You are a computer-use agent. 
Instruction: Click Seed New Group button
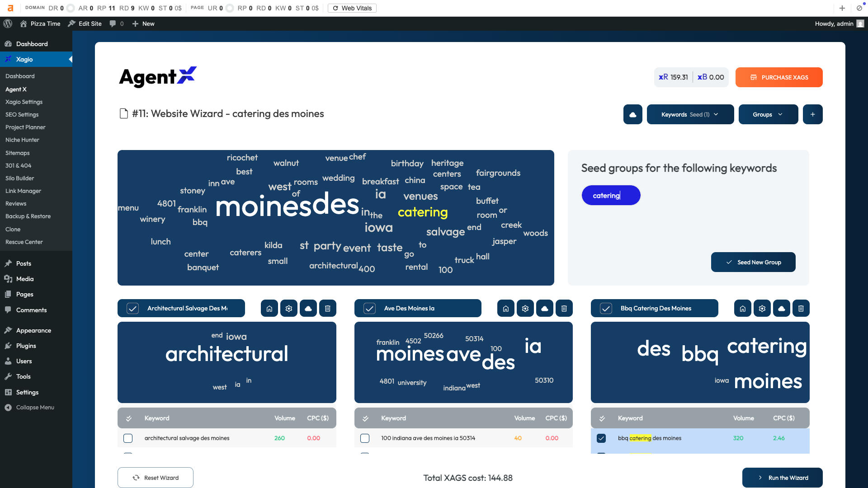753,262
